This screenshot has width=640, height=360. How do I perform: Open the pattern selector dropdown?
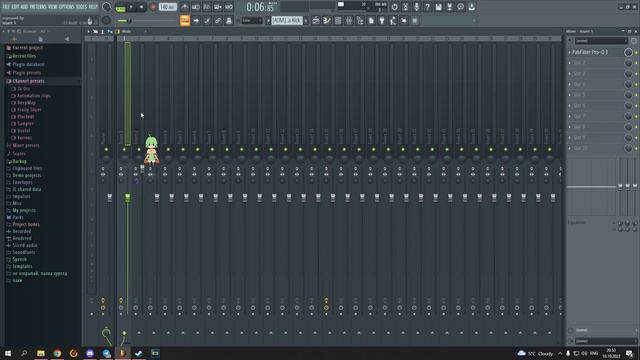(287, 20)
